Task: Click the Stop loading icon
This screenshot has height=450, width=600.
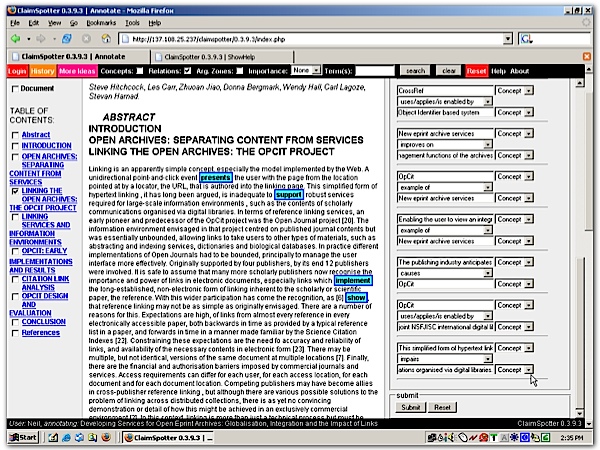Action: point(86,39)
